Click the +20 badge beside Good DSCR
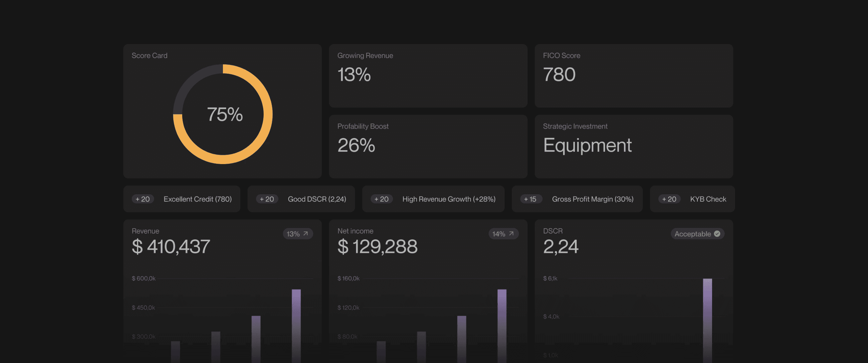868x363 pixels. coord(267,199)
